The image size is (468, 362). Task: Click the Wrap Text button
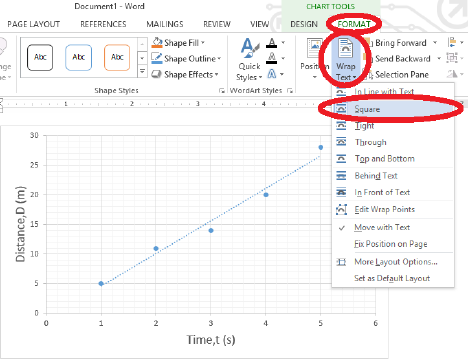tap(346, 59)
